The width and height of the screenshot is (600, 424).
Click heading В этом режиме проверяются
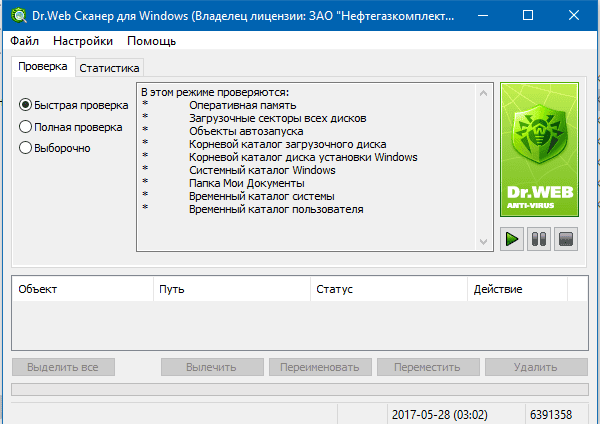pyautogui.click(x=215, y=92)
